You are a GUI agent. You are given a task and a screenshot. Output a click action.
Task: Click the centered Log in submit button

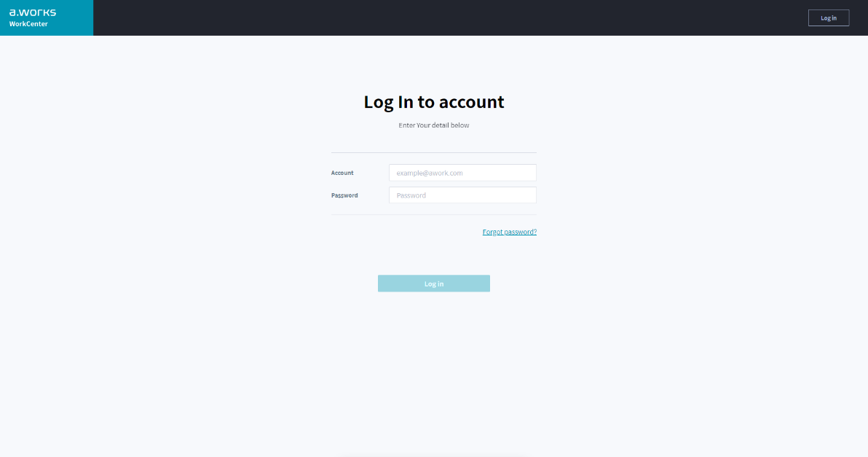point(433,284)
